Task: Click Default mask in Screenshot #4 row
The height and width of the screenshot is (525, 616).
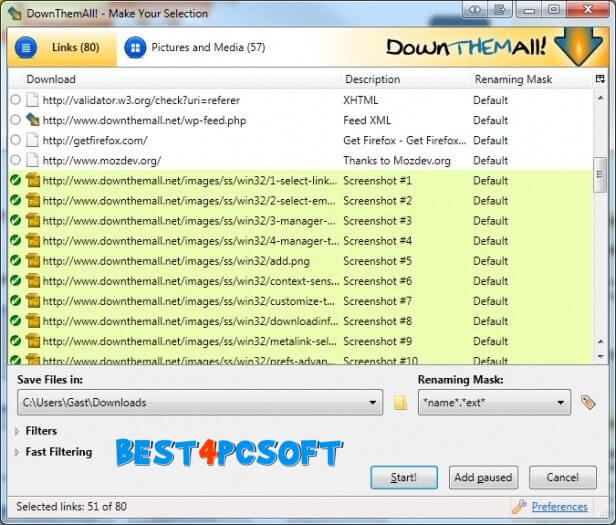Action: click(491, 241)
